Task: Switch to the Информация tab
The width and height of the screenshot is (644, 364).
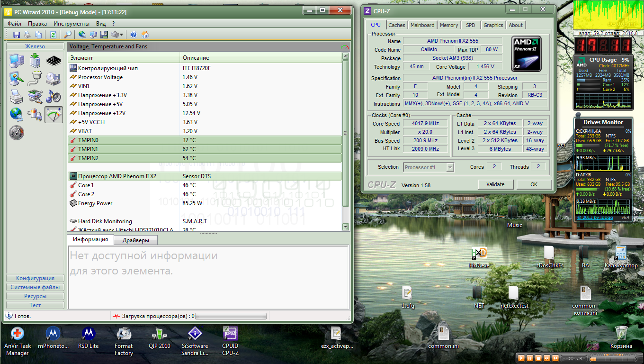Action: pos(90,239)
